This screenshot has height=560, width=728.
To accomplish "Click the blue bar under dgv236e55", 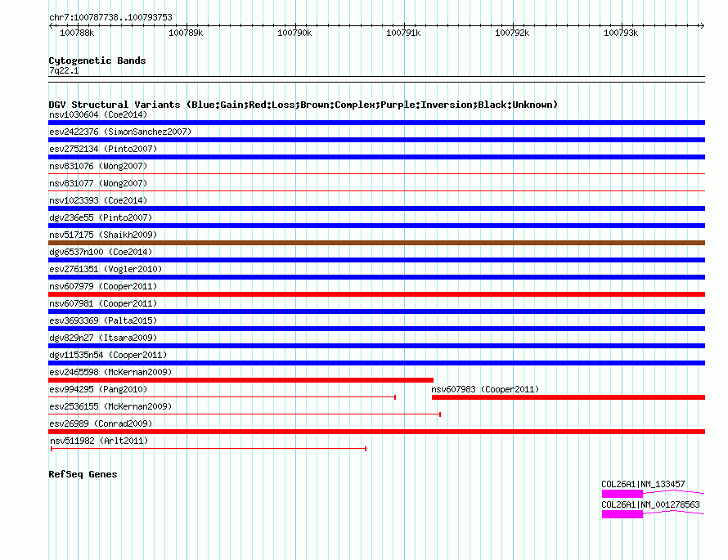I will [376, 226].
